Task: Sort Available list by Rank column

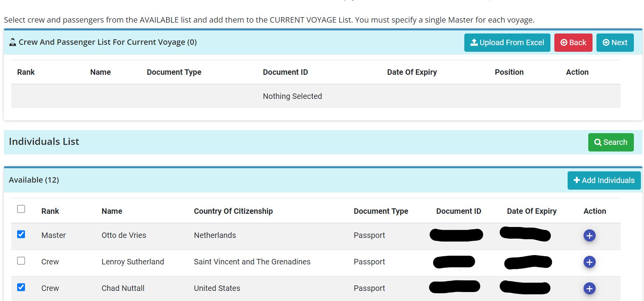Action: point(50,211)
